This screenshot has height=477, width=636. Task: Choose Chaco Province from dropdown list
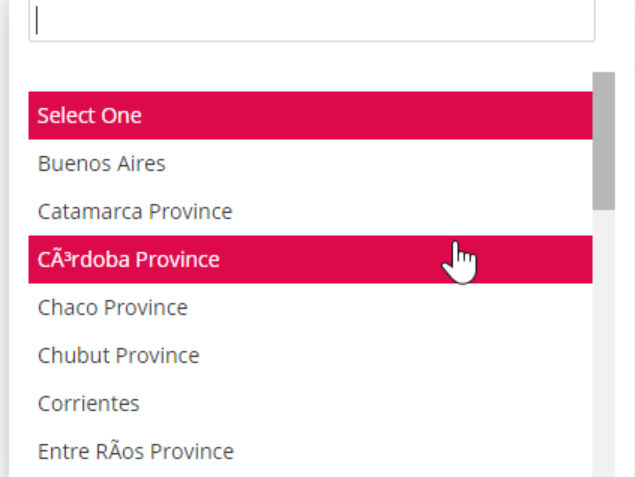310,307
